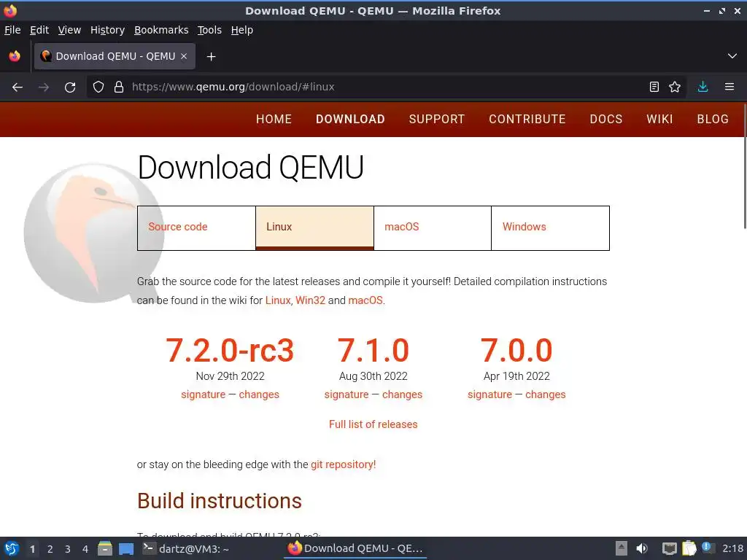This screenshot has height=560, width=747.
Task: Open the Edit menu
Action: (39, 30)
